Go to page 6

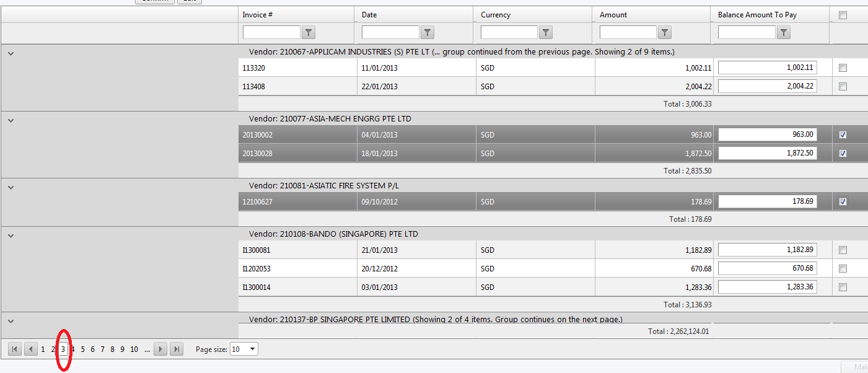point(92,349)
